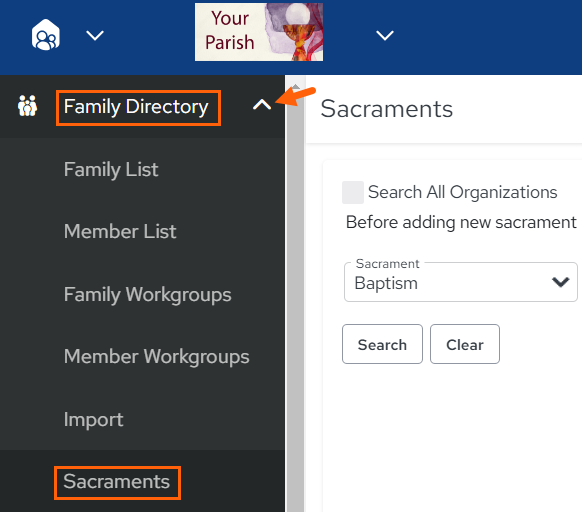
Task: Click the Family Directory people icon
Action: [x=27, y=106]
